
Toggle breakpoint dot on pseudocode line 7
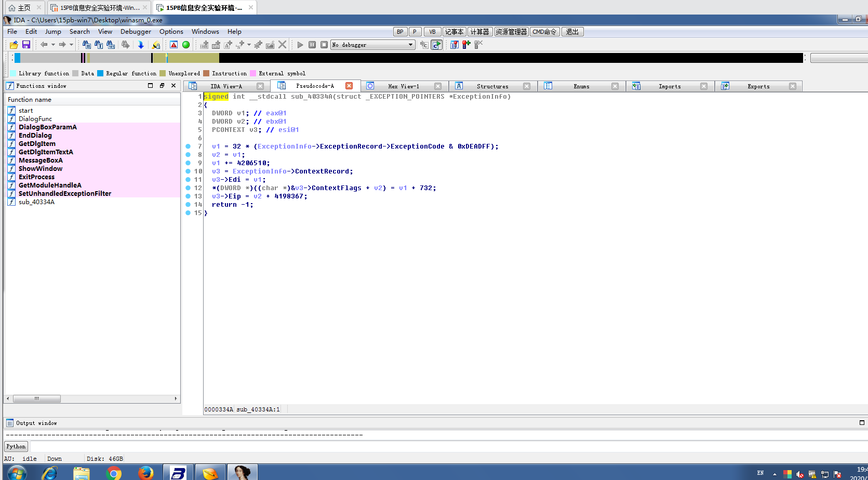(x=188, y=146)
